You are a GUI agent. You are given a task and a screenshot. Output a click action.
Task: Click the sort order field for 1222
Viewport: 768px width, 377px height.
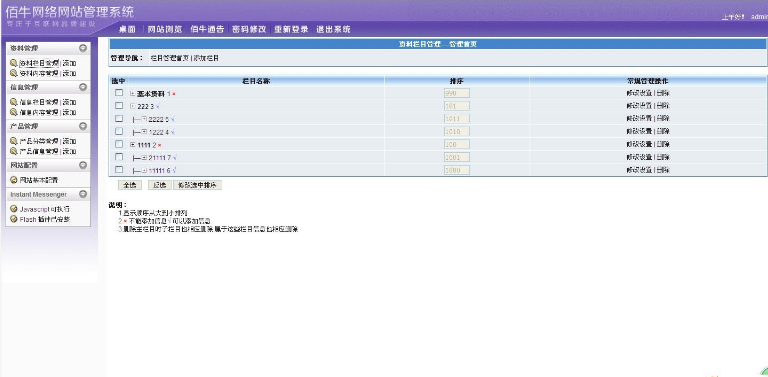coord(456,131)
